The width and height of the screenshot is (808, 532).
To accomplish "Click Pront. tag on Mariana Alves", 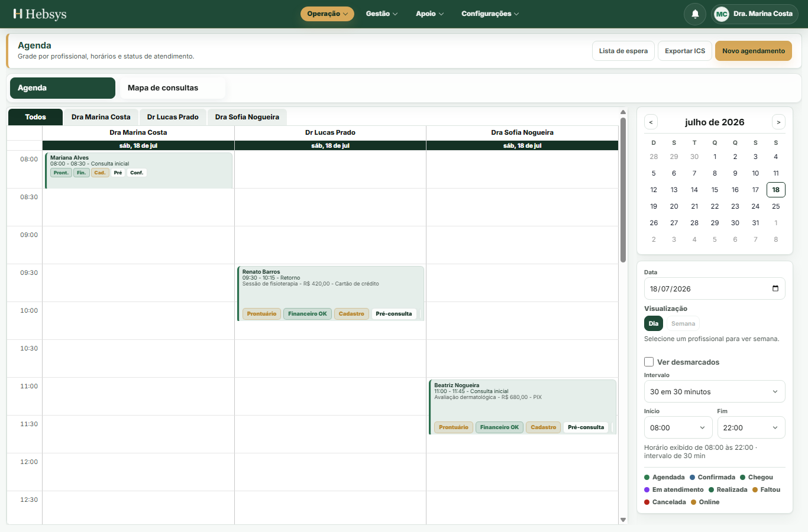I will (61, 173).
